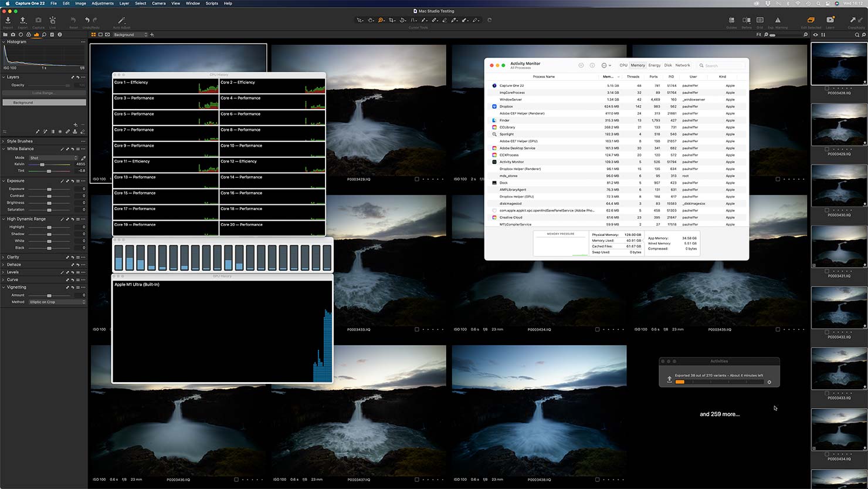Viewport: 868px width, 489px height.
Task: Switch to Energy tab in Activity Monitor
Action: pyautogui.click(x=655, y=65)
